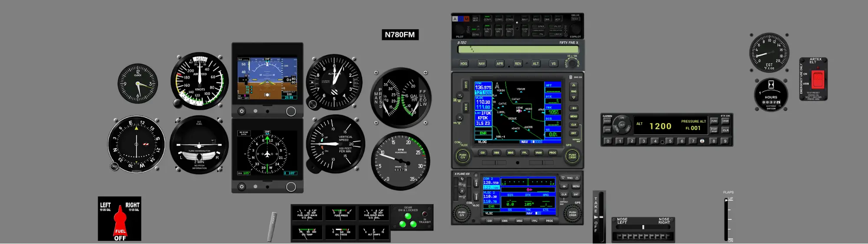Click the lower Aspen display power button
The image size is (868, 244).
tap(242, 187)
